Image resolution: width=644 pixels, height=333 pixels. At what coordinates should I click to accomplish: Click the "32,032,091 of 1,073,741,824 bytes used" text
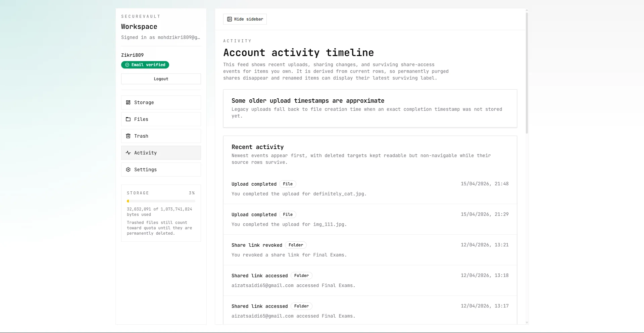(159, 212)
